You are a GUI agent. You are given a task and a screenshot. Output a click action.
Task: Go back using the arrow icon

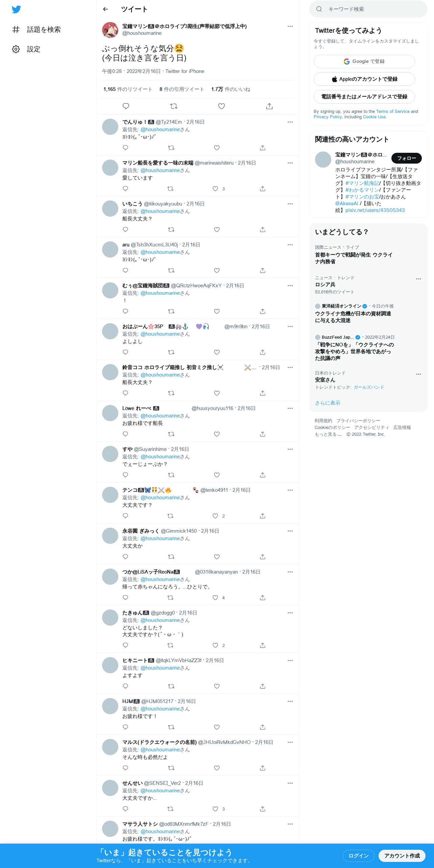pos(105,9)
